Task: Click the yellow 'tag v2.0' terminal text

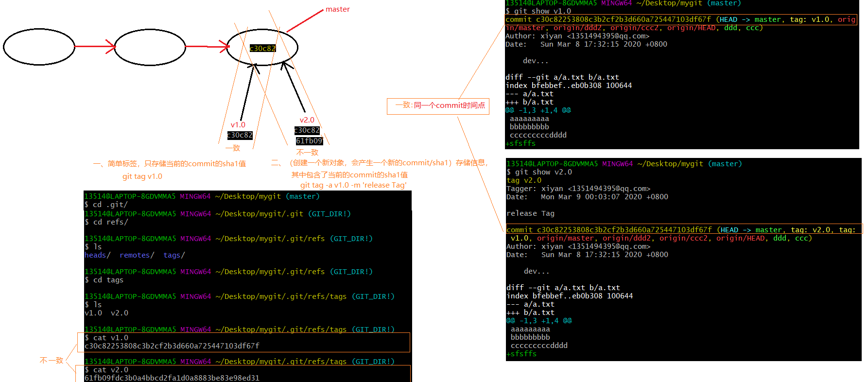Action: (x=524, y=180)
